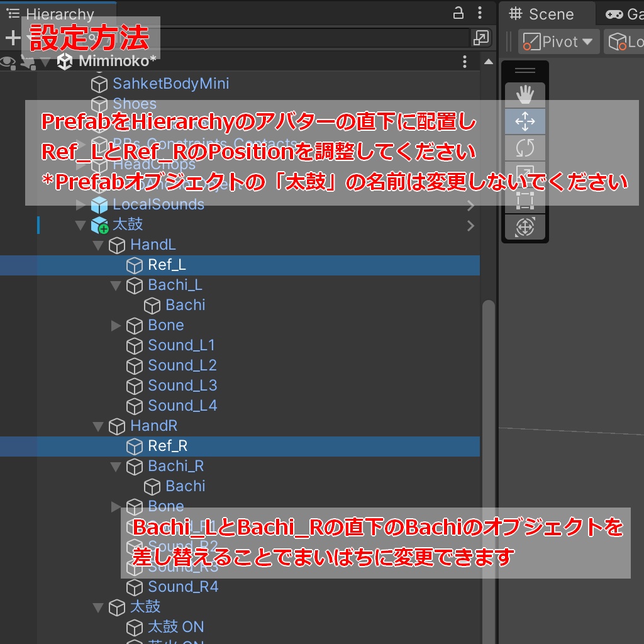The image size is (644, 644).
Task: Open the Pivot mode dropdown
Action: pos(558,42)
